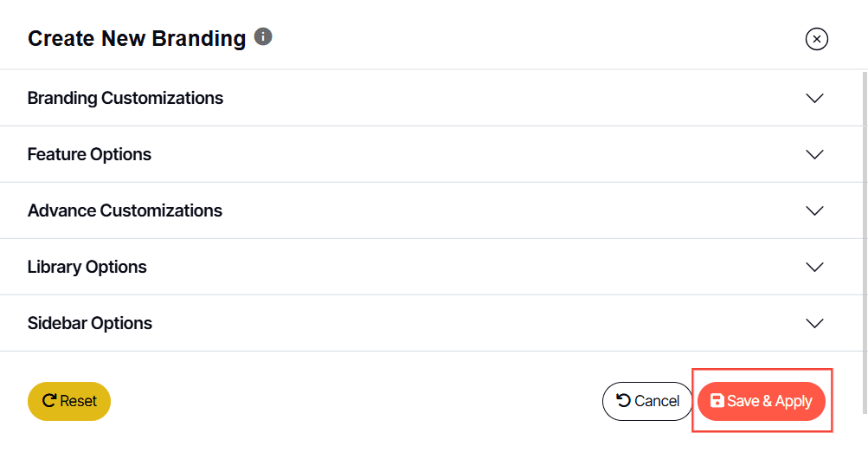868x459 pixels.
Task: Click the info icon beside Create New Branding
Action: [x=264, y=37]
